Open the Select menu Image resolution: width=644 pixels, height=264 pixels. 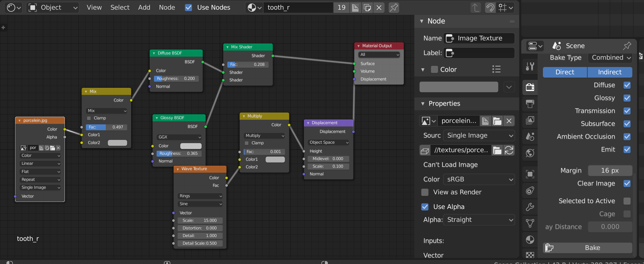[x=120, y=8]
